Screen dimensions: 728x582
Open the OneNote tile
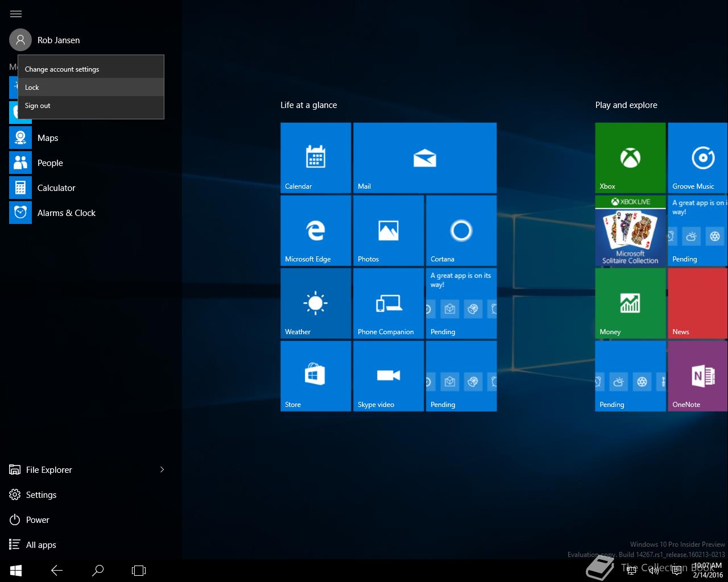click(698, 376)
